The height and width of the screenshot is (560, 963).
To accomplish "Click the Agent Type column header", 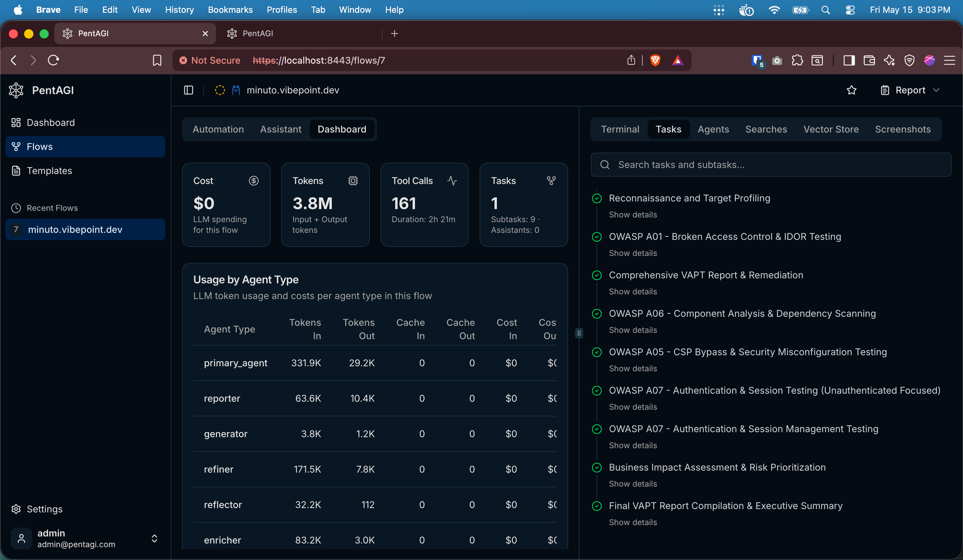I will pos(229,329).
